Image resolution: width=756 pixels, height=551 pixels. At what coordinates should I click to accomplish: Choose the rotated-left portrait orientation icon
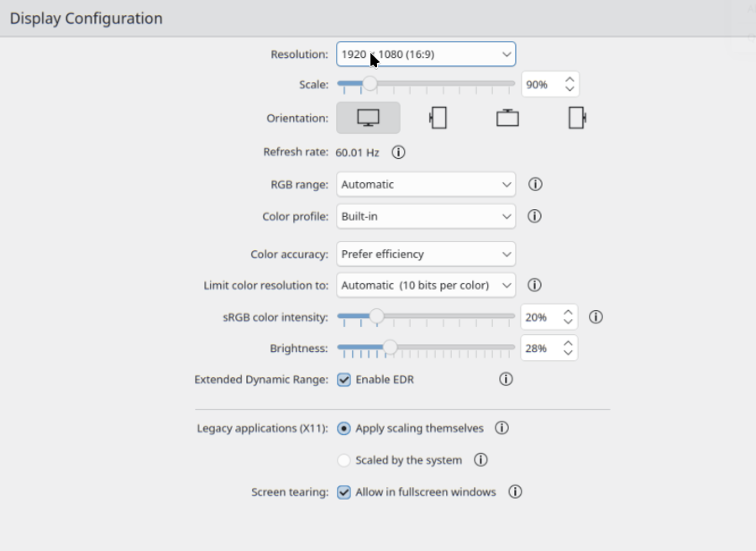(438, 118)
